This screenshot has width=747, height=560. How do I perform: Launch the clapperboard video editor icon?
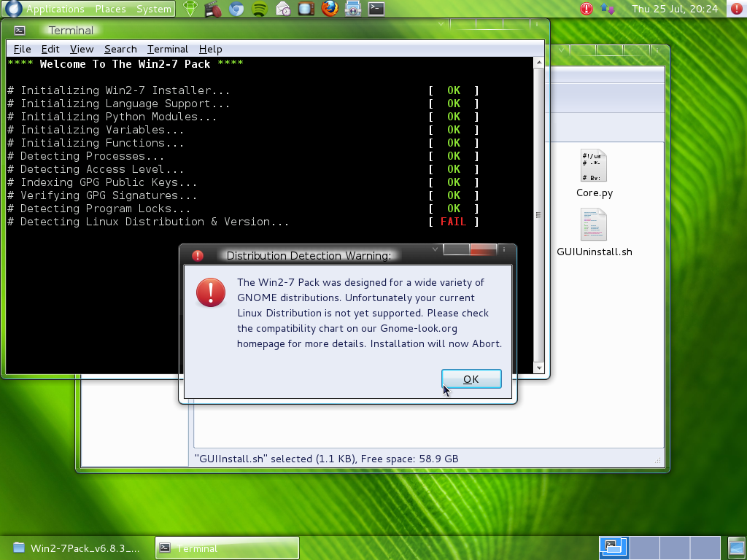point(213,9)
